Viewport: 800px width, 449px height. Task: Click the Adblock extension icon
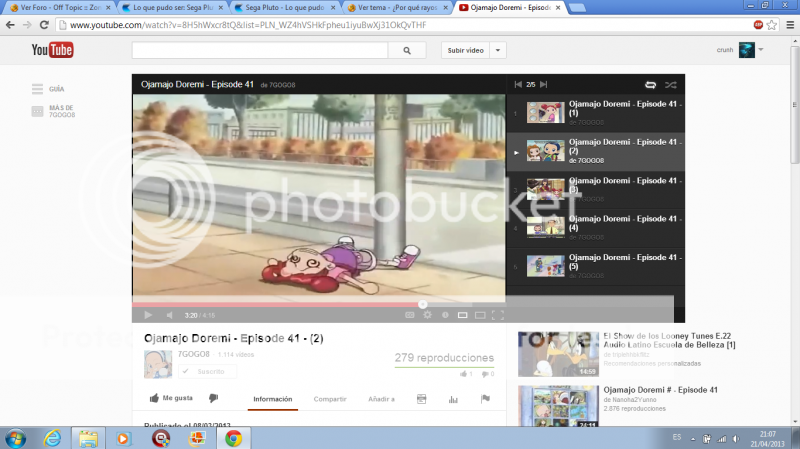[x=759, y=24]
